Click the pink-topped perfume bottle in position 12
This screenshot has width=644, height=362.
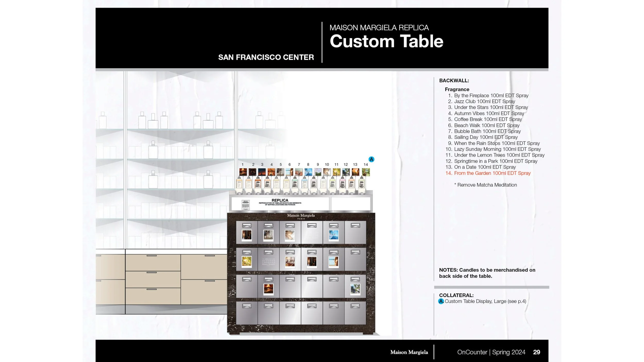click(342, 184)
